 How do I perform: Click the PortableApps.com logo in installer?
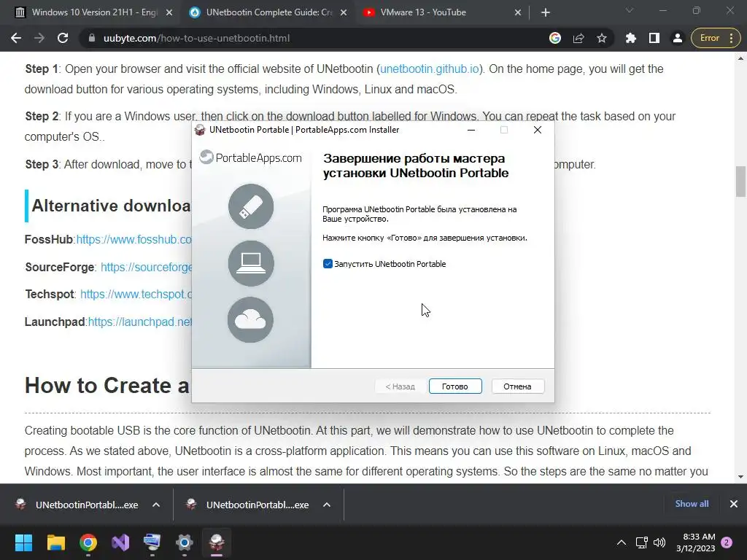point(251,157)
